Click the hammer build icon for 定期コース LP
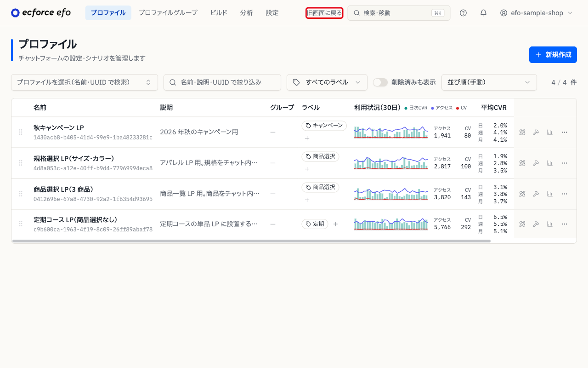The height and width of the screenshot is (368, 588). point(536,224)
